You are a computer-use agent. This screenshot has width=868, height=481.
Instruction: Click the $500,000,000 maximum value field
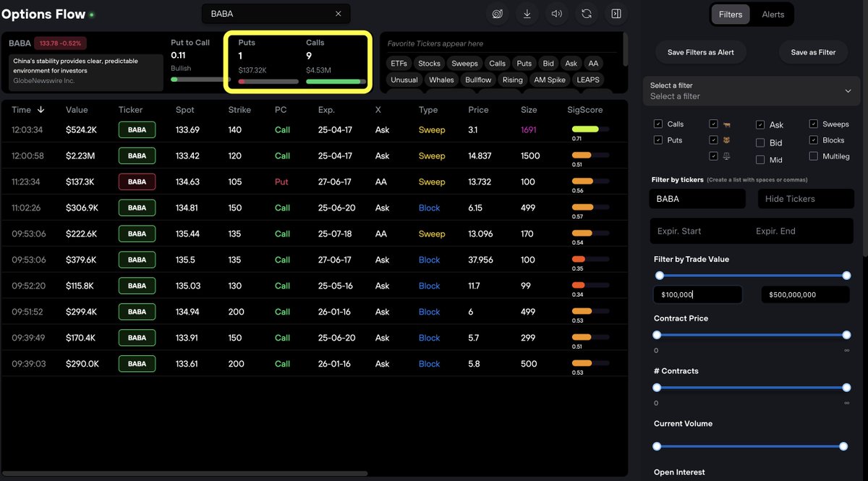point(805,294)
